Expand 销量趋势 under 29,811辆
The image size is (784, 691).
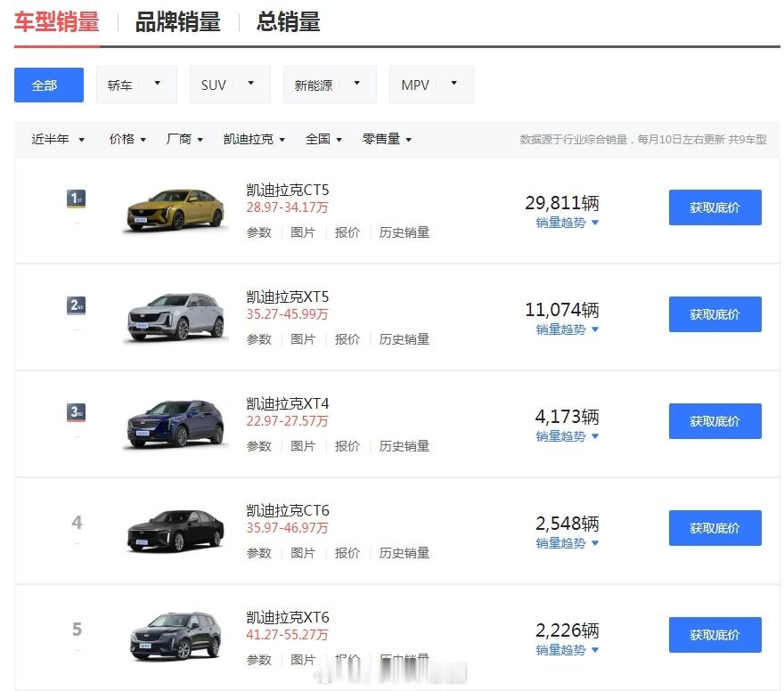tap(567, 223)
